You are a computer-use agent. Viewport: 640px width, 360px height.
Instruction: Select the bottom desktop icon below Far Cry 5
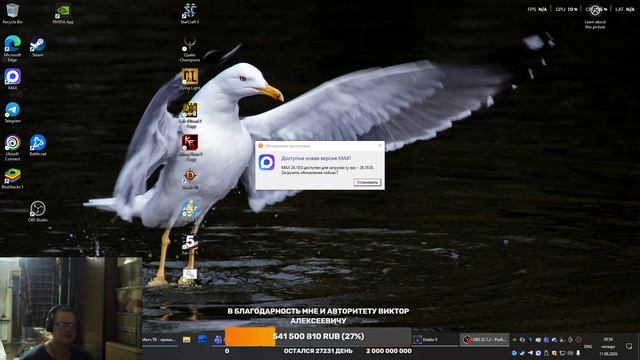tap(190, 278)
